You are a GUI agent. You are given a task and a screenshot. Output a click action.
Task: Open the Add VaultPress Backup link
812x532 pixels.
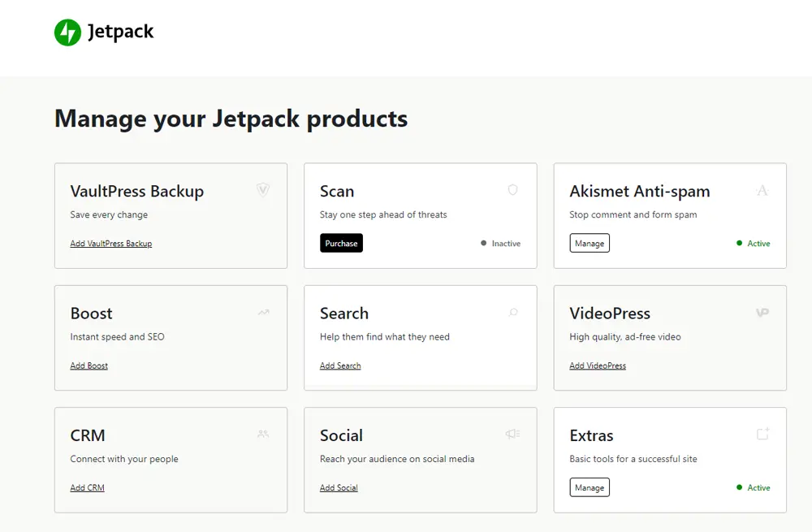[x=110, y=244]
